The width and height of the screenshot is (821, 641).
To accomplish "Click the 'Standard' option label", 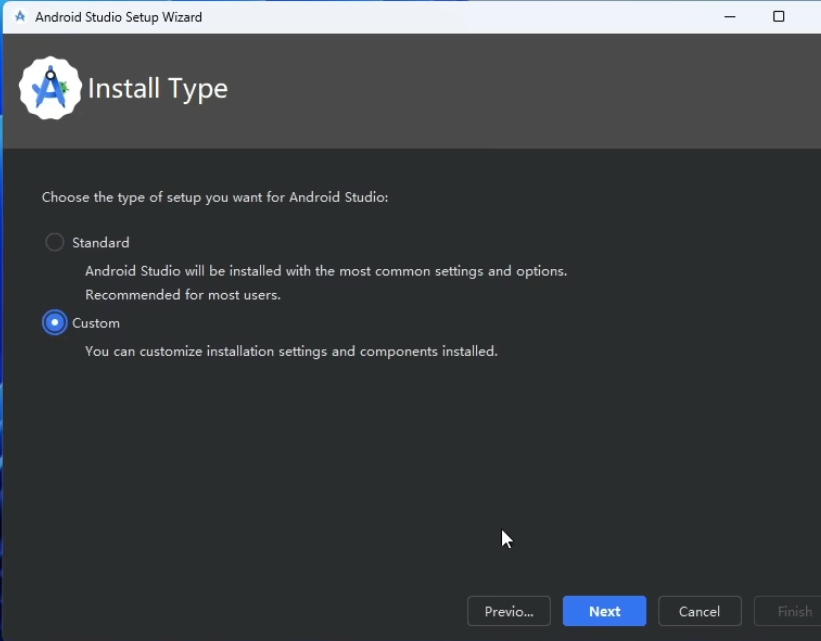I will point(101,242).
